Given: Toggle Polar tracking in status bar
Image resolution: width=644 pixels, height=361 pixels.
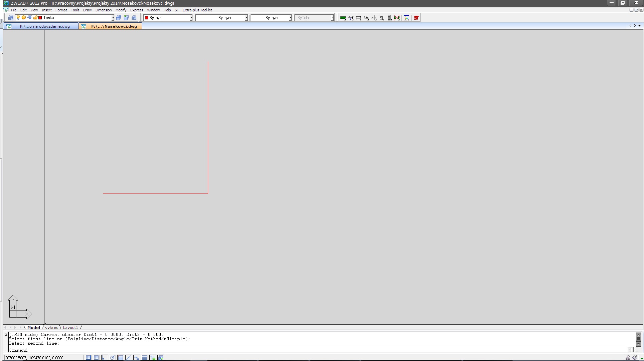Looking at the screenshot, I should point(113,358).
